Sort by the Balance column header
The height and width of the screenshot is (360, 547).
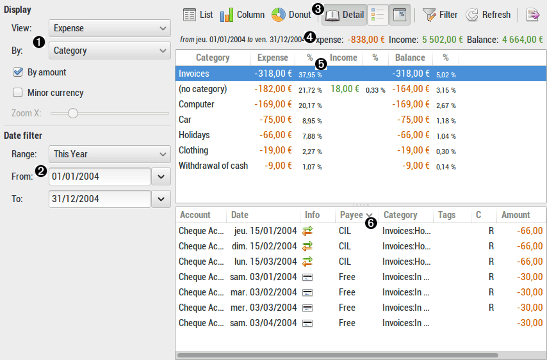(x=410, y=58)
